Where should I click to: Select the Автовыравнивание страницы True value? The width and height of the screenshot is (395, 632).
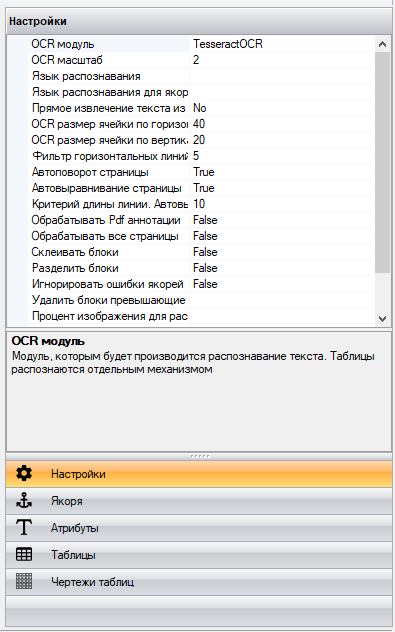coord(282,188)
